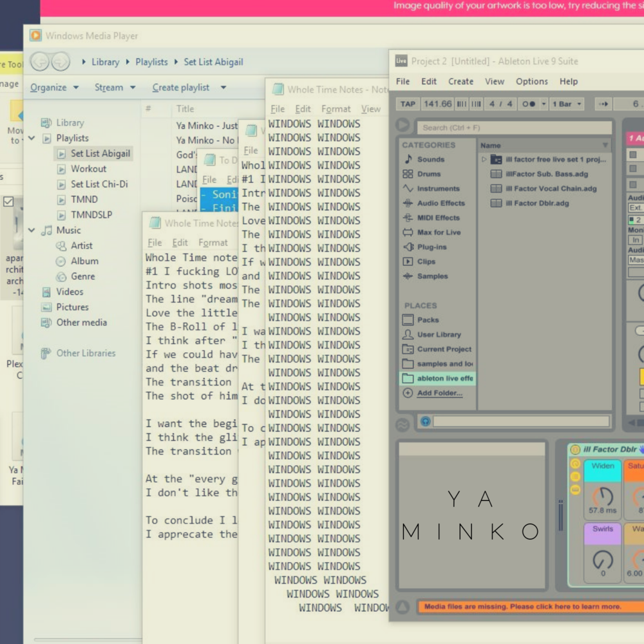Toggle the Ill Factor Dblr device activator
Viewport: 644px width, 644px height.
coord(575,450)
